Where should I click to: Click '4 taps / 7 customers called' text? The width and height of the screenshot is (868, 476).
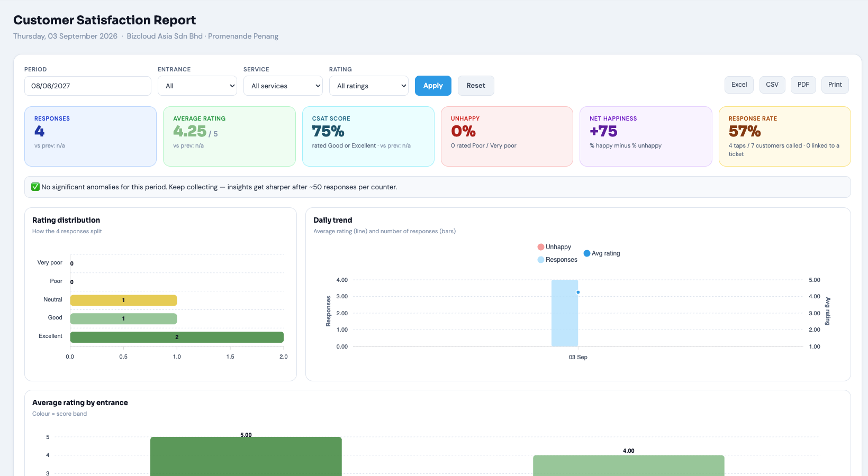(x=765, y=145)
